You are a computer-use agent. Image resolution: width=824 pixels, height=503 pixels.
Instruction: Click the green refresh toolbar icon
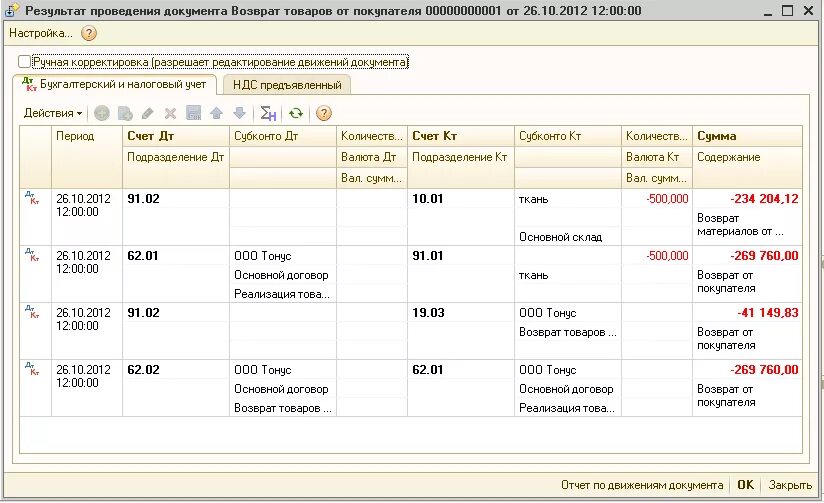[x=296, y=113]
